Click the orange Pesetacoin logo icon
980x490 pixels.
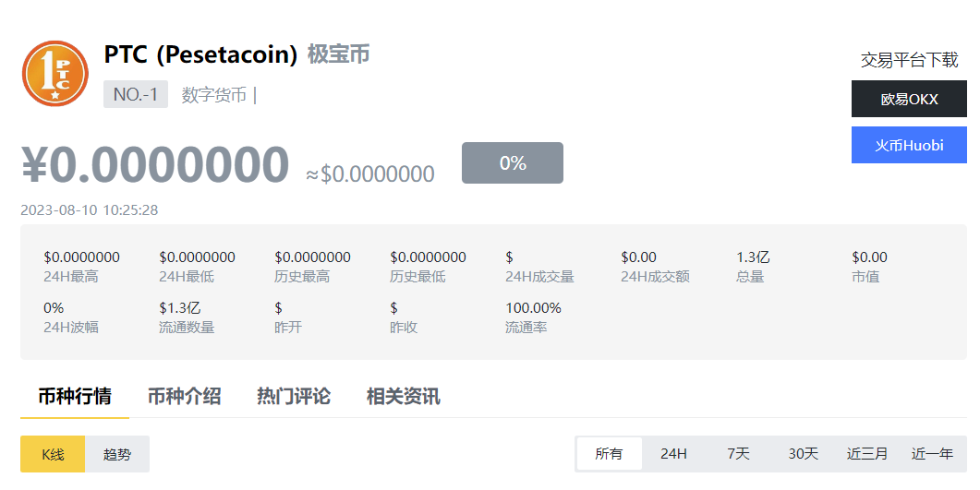click(55, 74)
